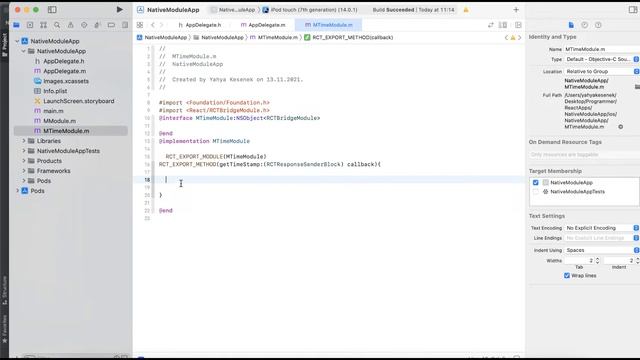Open the Find navigator magnifier

57,25
